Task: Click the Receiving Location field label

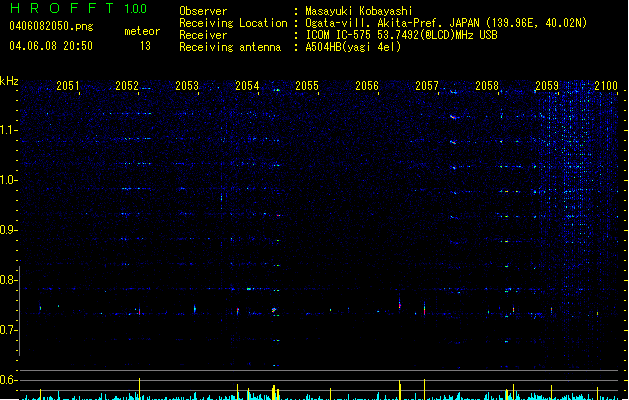Action: [233, 23]
